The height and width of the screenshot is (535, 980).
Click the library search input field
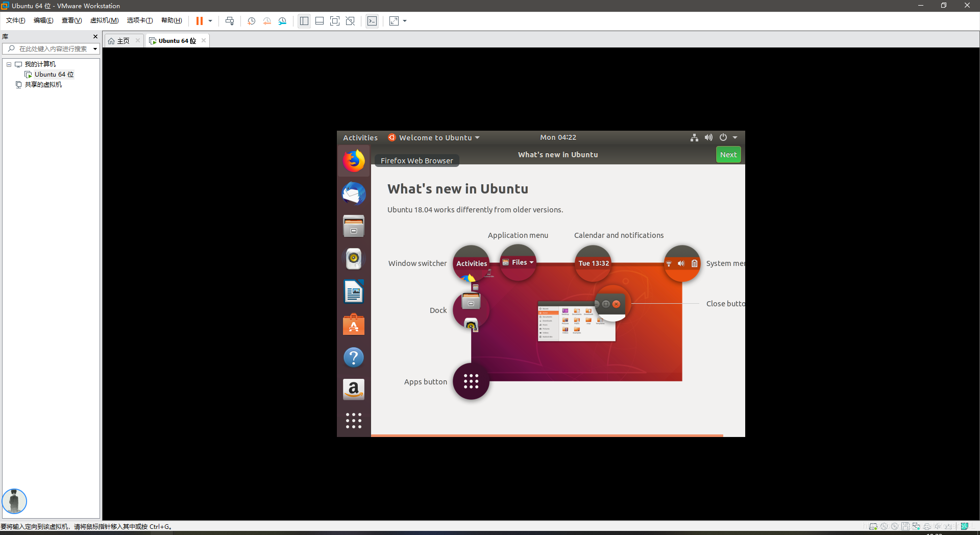(51, 48)
